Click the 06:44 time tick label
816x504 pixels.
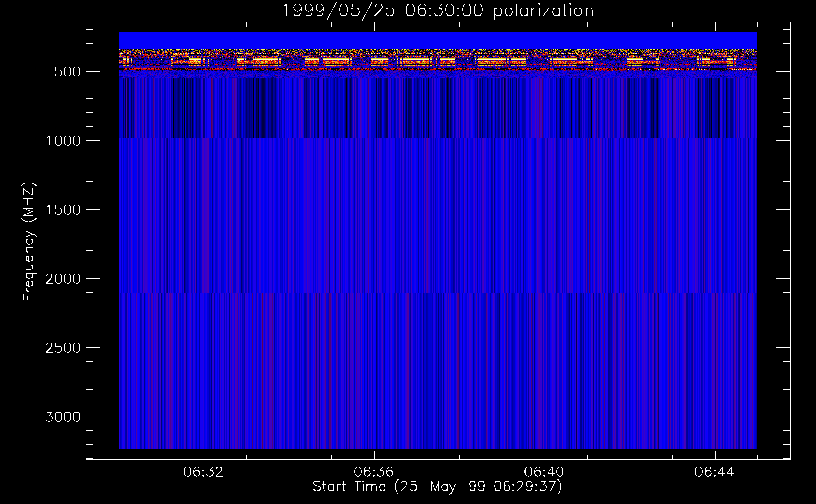(715, 472)
